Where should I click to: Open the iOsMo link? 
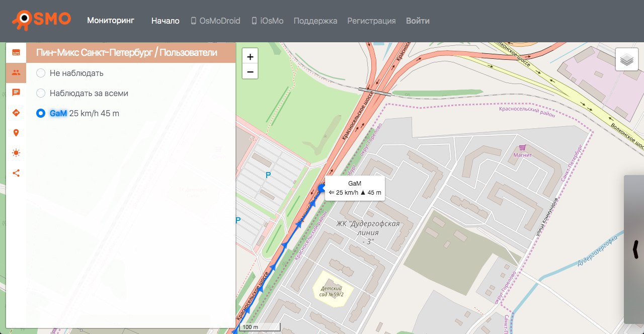pos(267,21)
